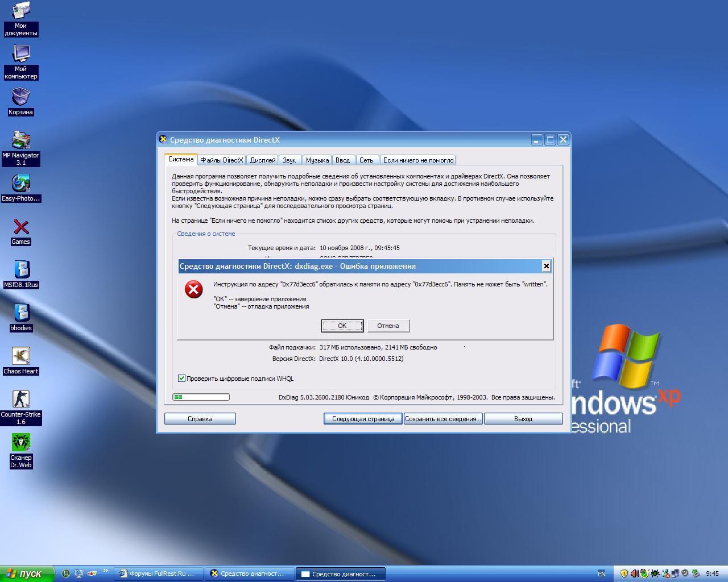Close the dxdiag.exe error dialog
Viewport: 728px width, 582px height.
click(546, 266)
